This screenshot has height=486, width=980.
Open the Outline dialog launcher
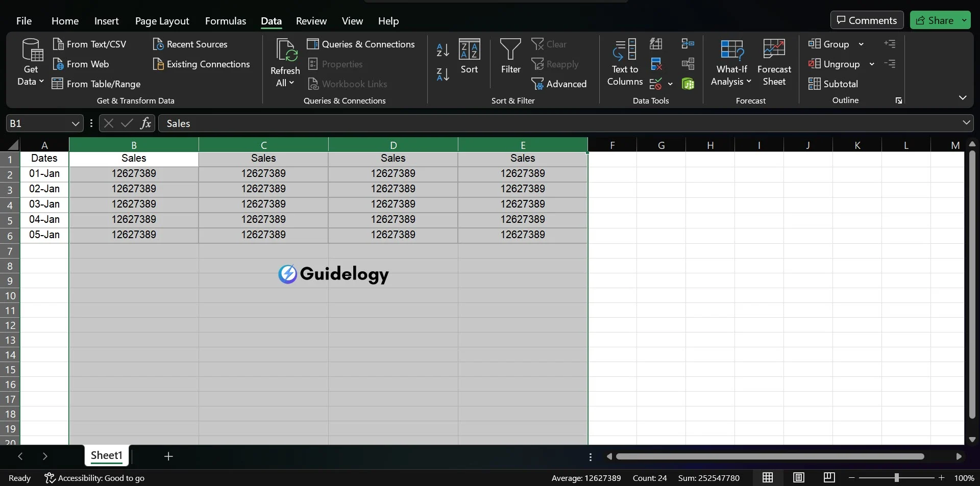point(898,101)
